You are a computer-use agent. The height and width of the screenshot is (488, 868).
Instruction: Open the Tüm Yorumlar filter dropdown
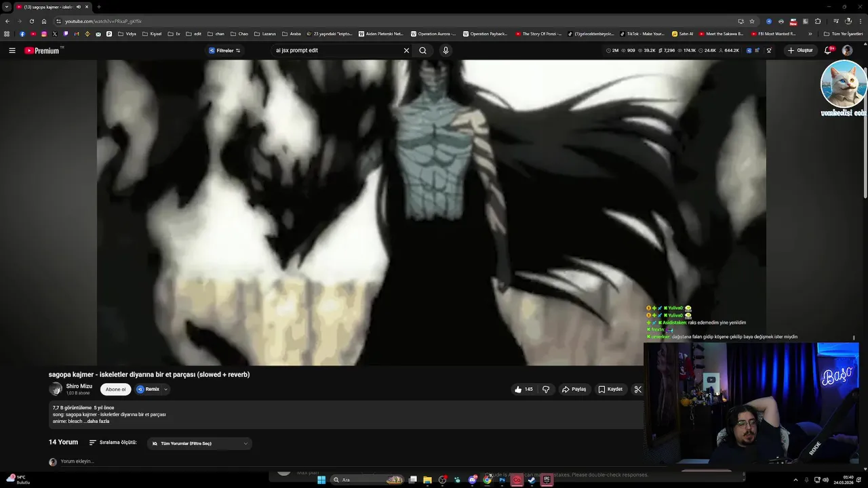point(199,443)
